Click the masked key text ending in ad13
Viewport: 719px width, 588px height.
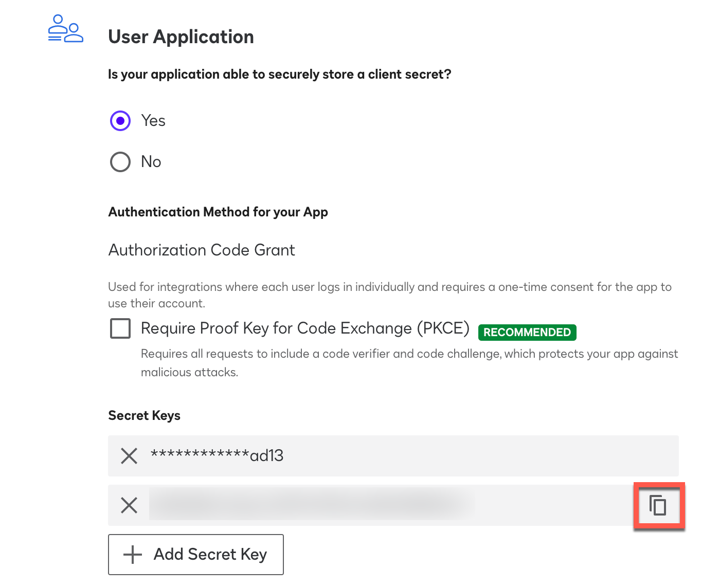217,456
